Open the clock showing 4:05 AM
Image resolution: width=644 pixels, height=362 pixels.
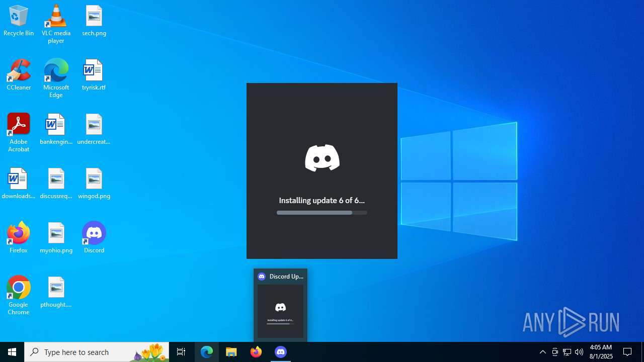601,352
